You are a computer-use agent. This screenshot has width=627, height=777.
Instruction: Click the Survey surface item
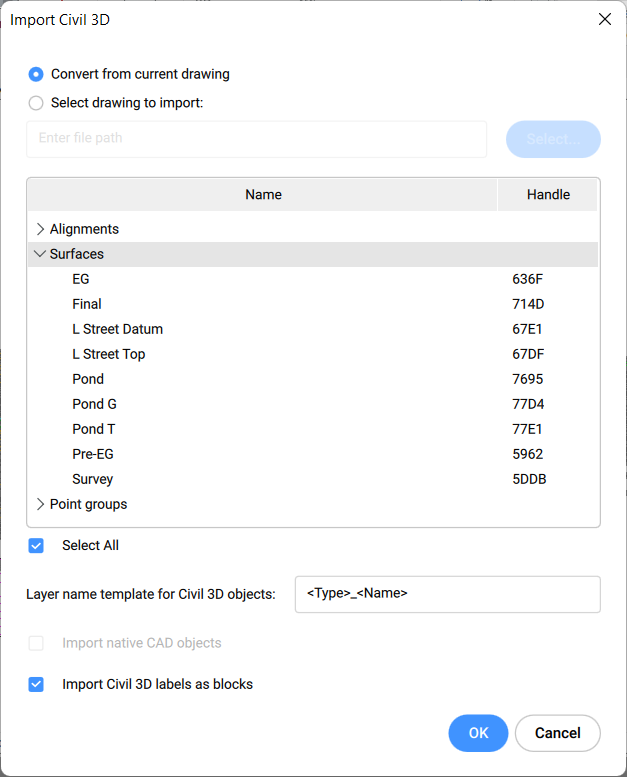93,479
